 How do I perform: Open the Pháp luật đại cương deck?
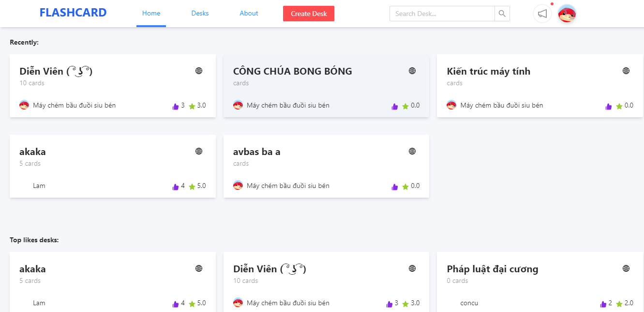(x=493, y=269)
